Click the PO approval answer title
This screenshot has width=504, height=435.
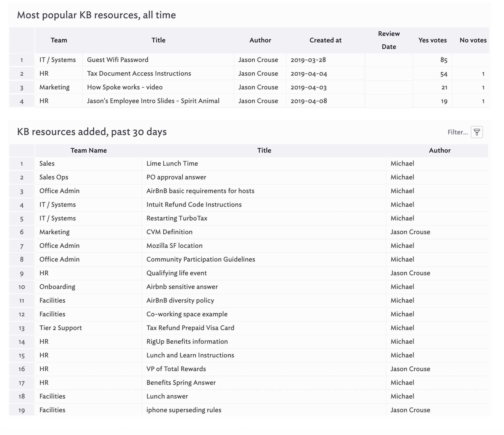[176, 177]
